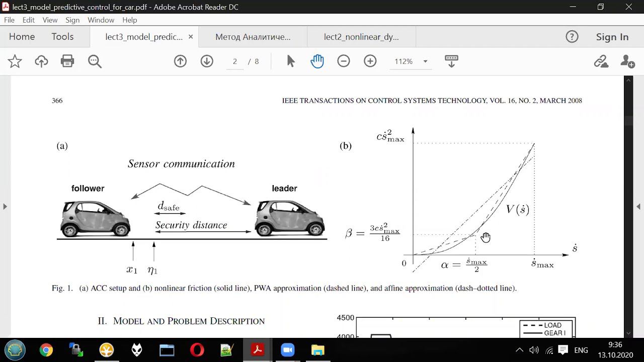Click the 'Sensor communication' figure label
644x362 pixels.
coord(181,164)
